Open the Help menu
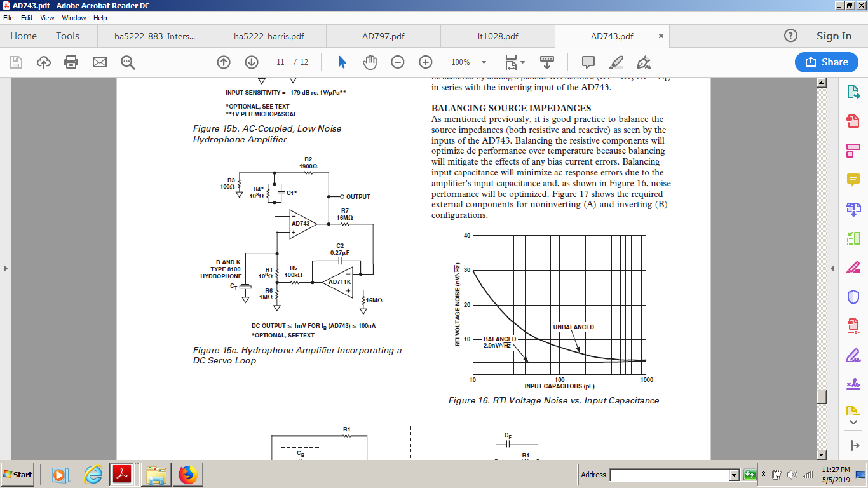Image resolution: width=868 pixels, height=488 pixels. point(100,18)
